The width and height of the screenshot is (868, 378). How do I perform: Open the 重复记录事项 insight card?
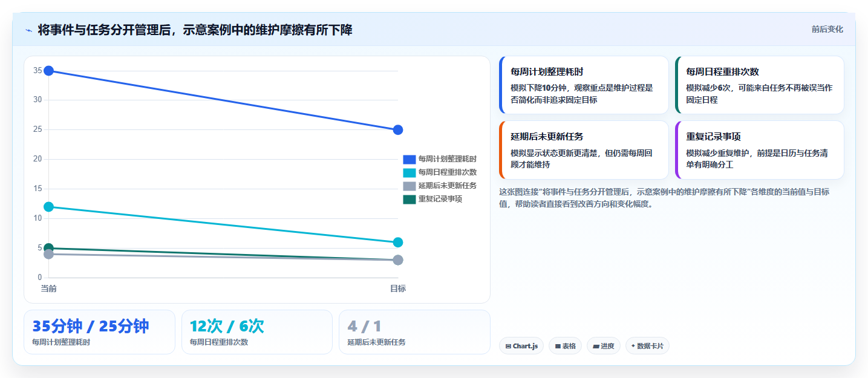tap(759, 150)
